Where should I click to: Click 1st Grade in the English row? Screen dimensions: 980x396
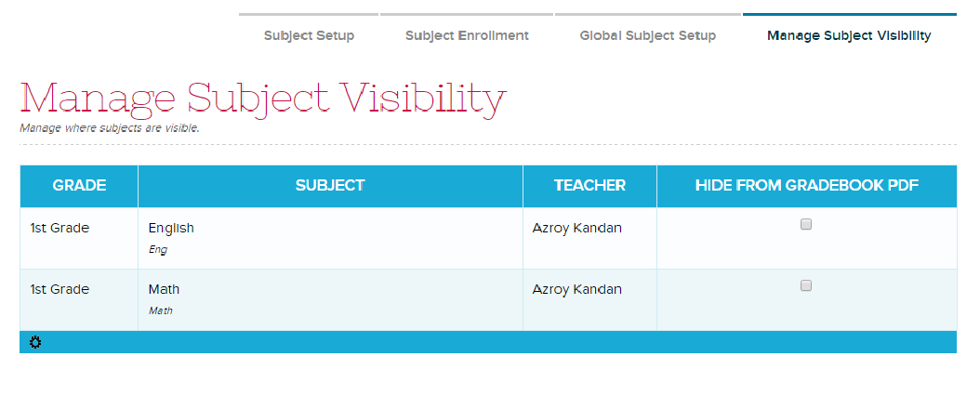(x=60, y=228)
